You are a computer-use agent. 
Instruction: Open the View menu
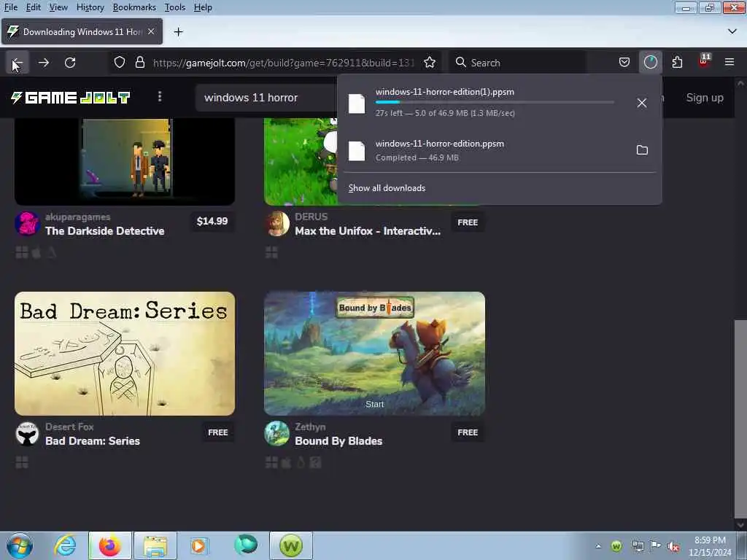[58, 7]
